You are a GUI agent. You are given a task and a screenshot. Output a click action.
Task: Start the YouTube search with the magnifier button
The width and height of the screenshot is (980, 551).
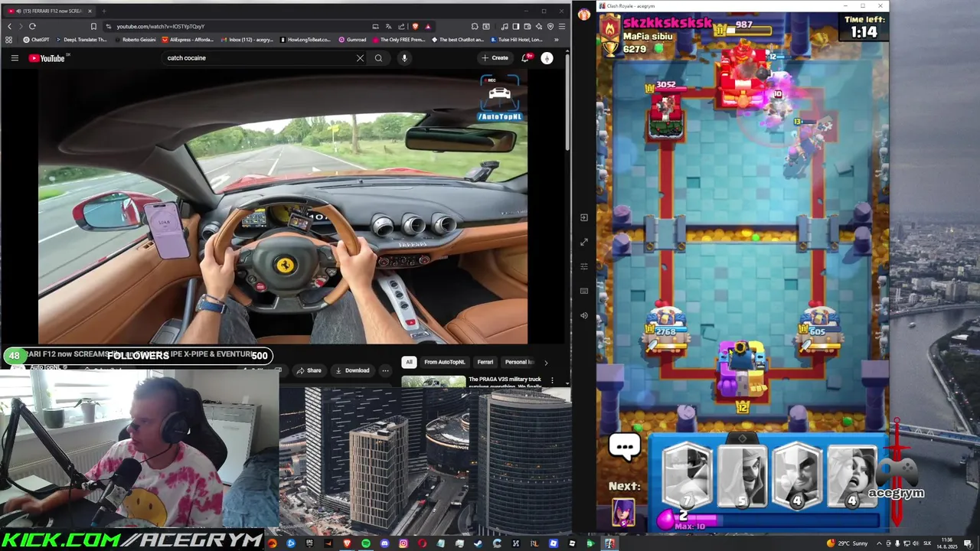378,58
